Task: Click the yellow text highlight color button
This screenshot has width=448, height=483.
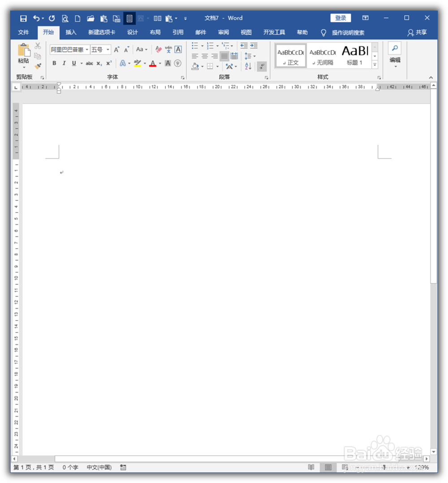Action: point(138,63)
